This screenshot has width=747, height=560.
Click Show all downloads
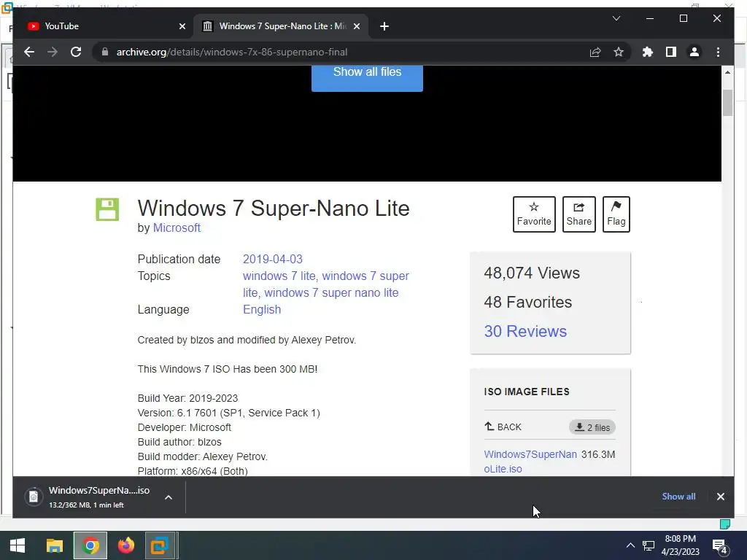678,497
